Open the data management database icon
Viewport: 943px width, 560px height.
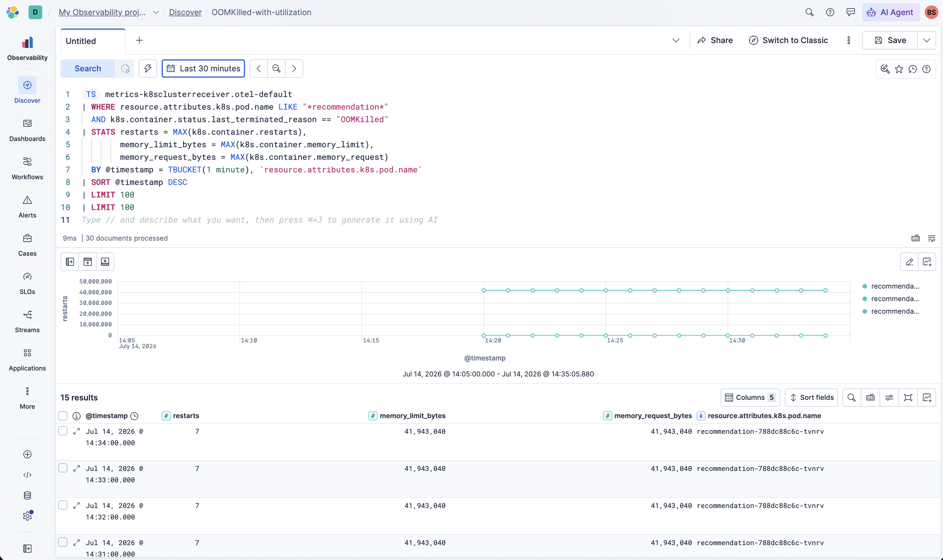click(x=27, y=495)
